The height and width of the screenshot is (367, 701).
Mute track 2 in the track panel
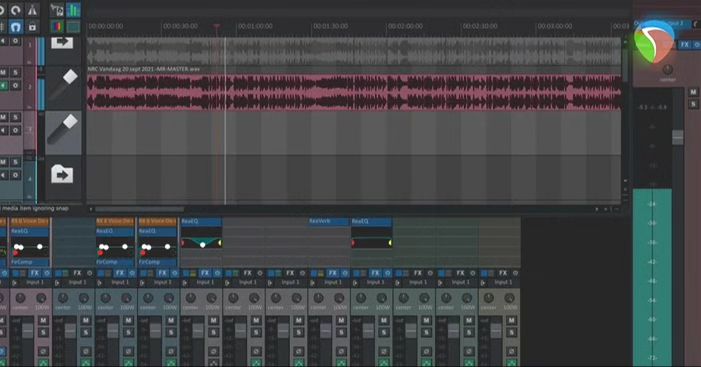(4, 72)
